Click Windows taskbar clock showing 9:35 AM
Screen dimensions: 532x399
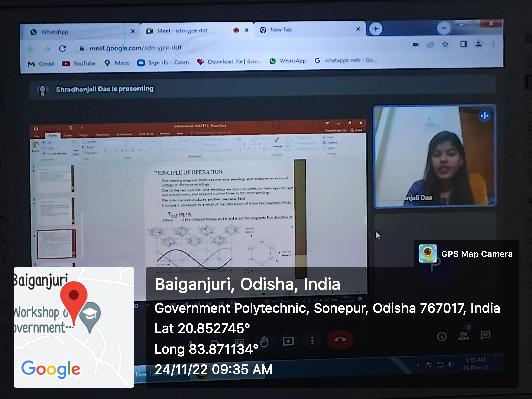[476, 363]
